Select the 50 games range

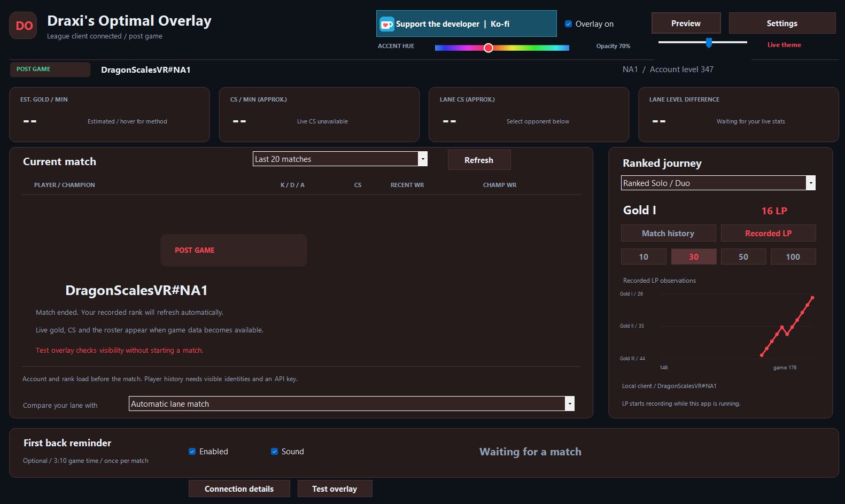tap(743, 257)
